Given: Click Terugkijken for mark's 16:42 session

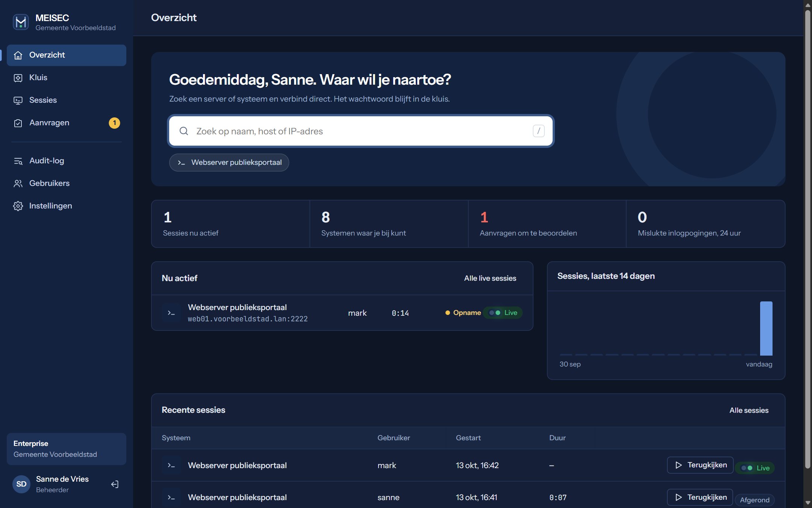Looking at the screenshot, I should click(x=700, y=465).
